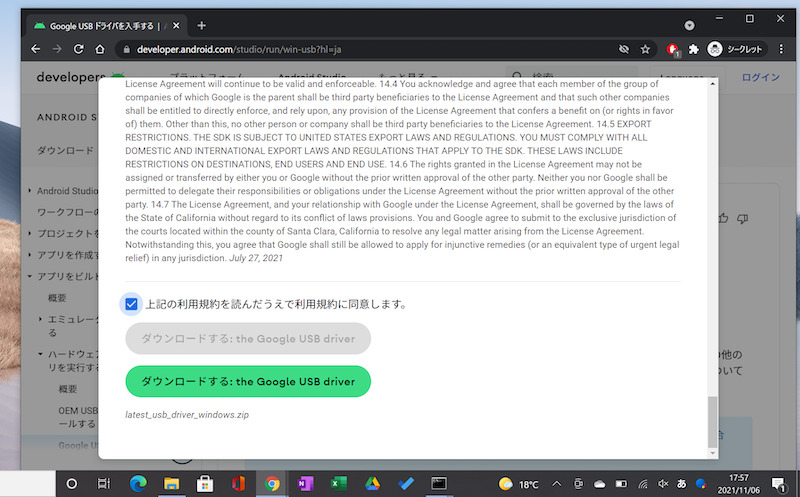Open the tab search dropdown arrow
This screenshot has height=497, width=800.
coord(689,25)
